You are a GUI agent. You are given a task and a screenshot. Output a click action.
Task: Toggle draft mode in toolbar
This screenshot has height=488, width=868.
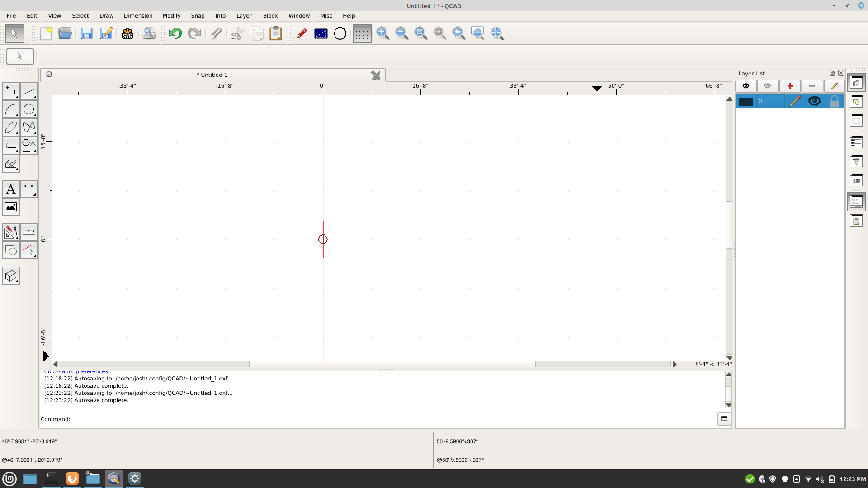pos(340,33)
